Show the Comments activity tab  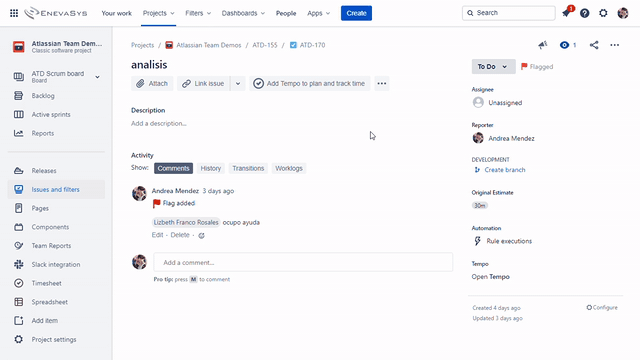[x=173, y=168]
